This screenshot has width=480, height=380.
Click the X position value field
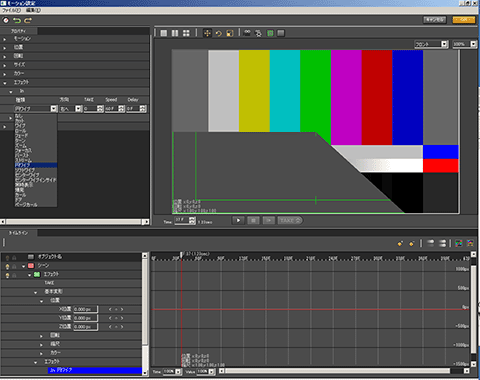pyautogui.click(x=85, y=309)
